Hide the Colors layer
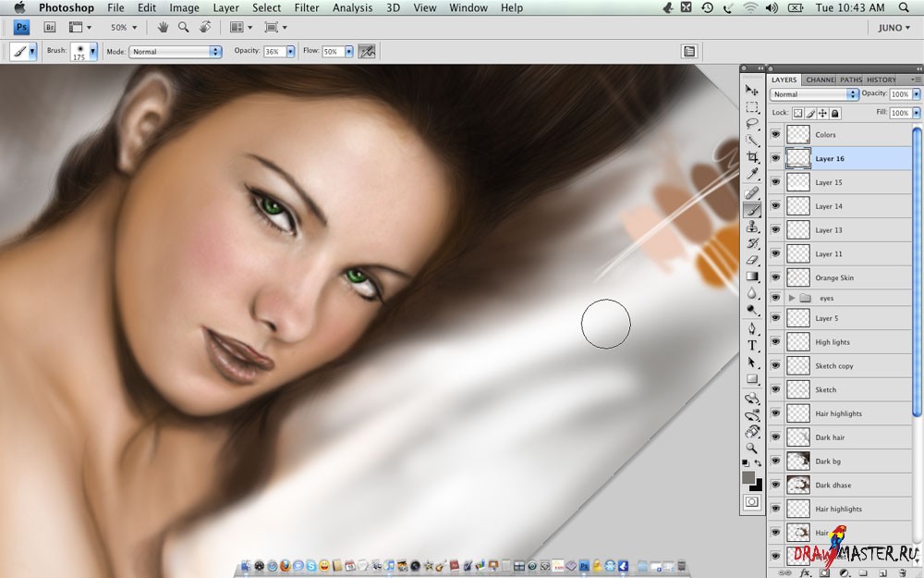Screen dimensions: 924x578 (x=775, y=135)
